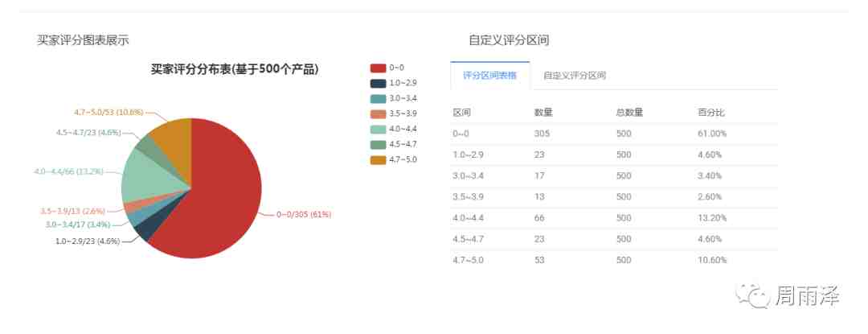
Task: Click the pie label 4.7~5.0/53 (10.6%)
Action: pos(108,112)
